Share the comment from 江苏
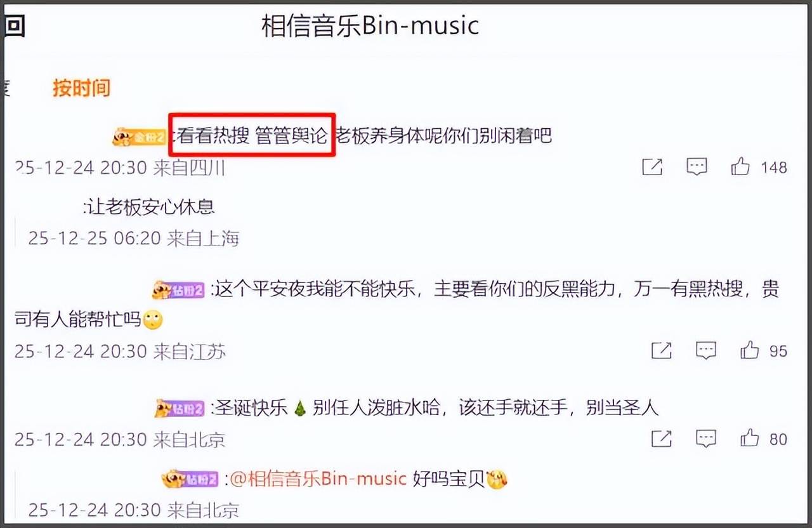This screenshot has height=528, width=812. (x=662, y=350)
